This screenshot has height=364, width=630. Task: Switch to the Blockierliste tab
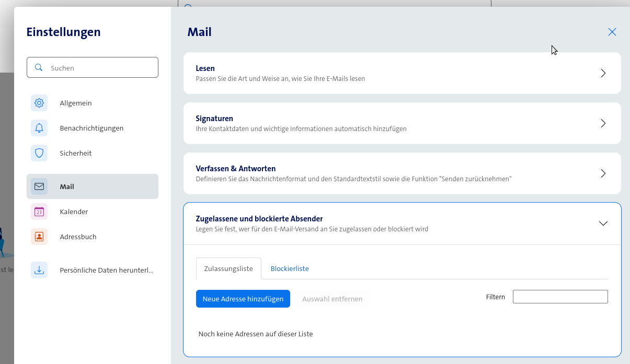[x=290, y=268]
